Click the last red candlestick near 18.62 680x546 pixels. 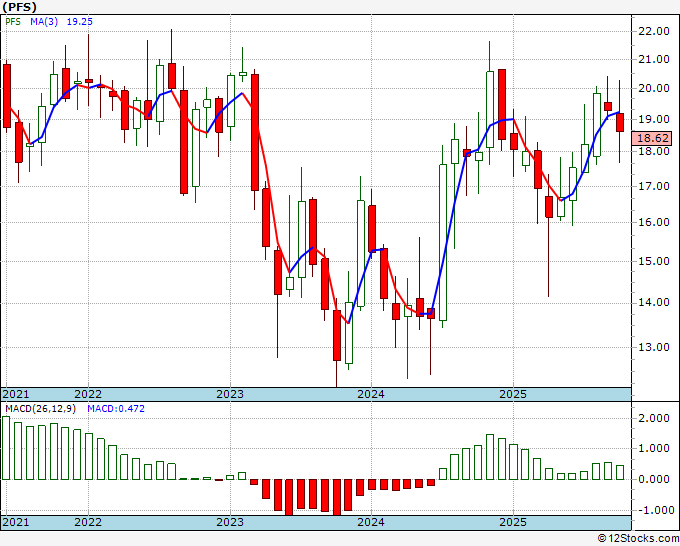(x=620, y=122)
